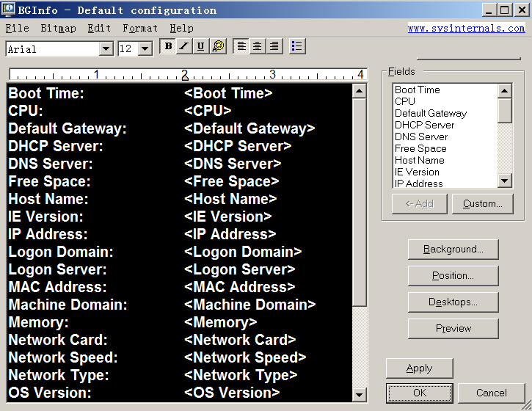Click 'IP Address:' label in editor
532x411 pixels.
48,234
